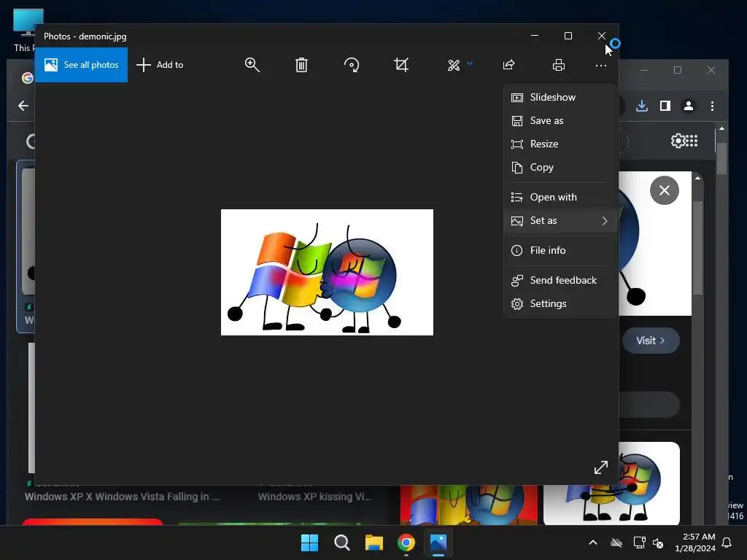
Task: Choose Save as in the menu
Action: (x=560, y=120)
